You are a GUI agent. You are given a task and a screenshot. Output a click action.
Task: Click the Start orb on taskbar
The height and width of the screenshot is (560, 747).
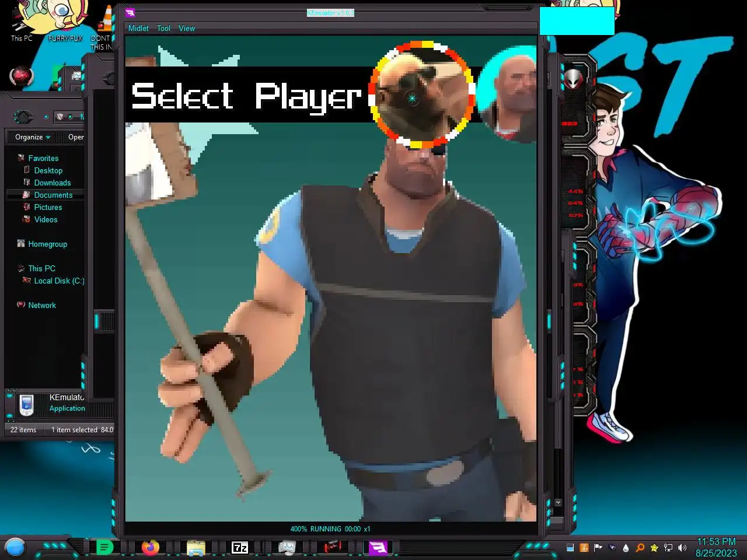click(x=15, y=548)
